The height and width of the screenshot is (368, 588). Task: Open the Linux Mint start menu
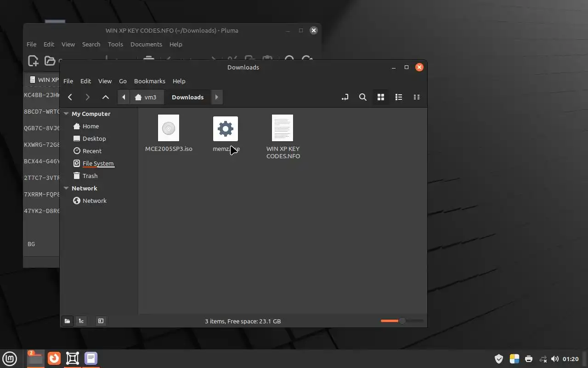(10, 358)
